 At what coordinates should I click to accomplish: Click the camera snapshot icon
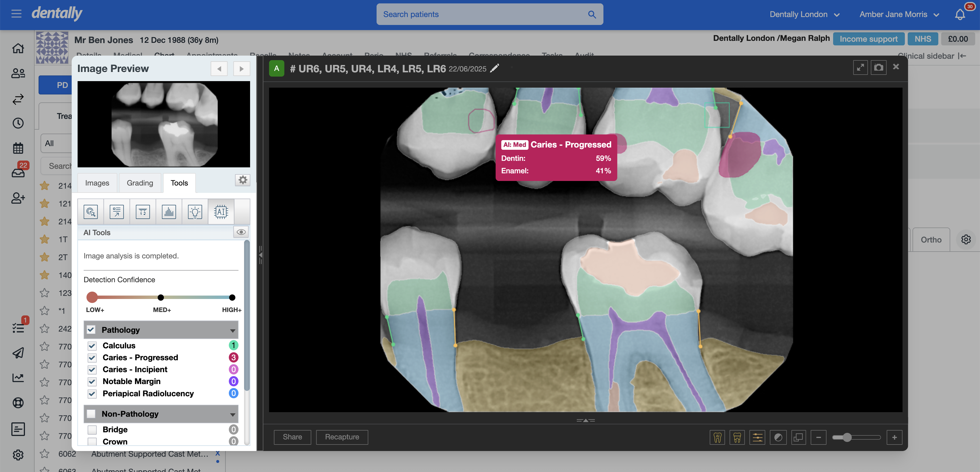[x=878, y=68]
